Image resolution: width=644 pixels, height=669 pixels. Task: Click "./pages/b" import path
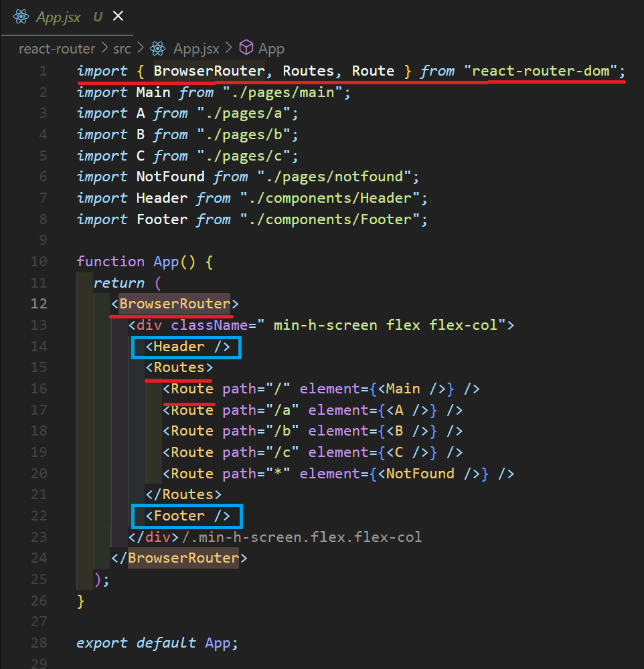coord(244,135)
